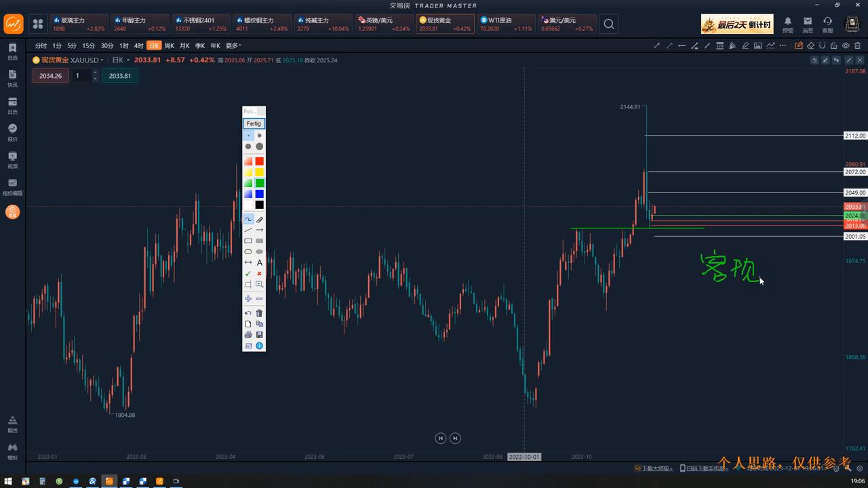Switch to the 分时 timeframe tab
Screen dimensions: 868x488
pyautogui.click(x=41, y=45)
